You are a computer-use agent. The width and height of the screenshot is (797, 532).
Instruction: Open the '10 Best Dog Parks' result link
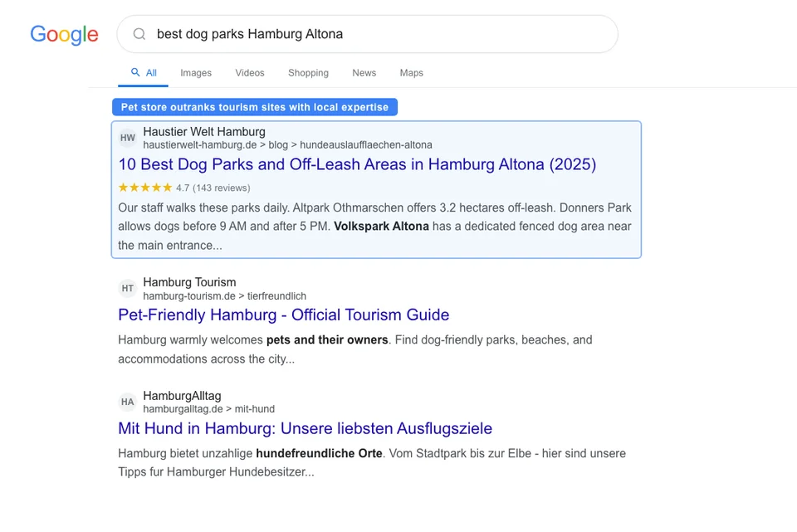[x=357, y=165]
